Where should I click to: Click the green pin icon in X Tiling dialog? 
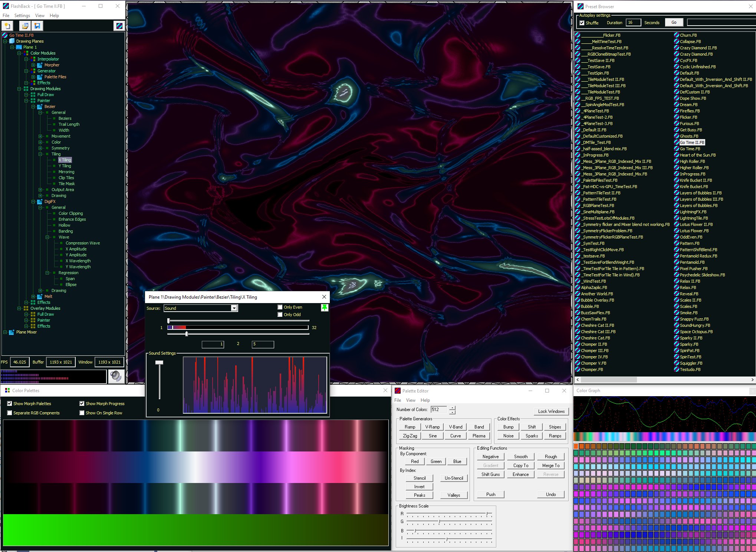coord(324,308)
